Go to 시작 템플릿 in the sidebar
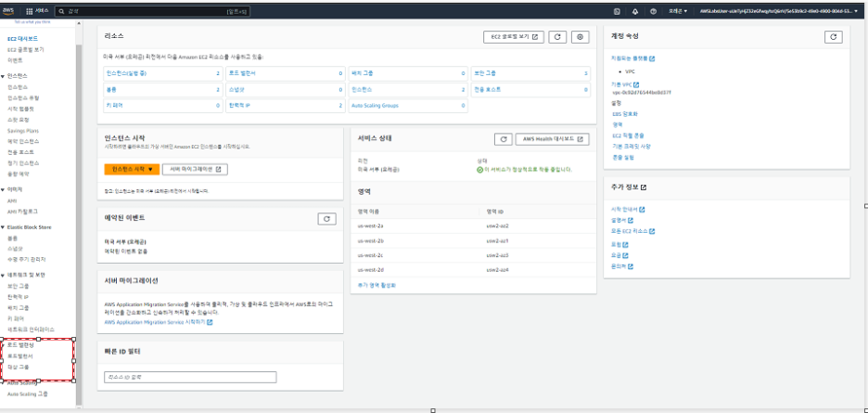 coord(20,109)
